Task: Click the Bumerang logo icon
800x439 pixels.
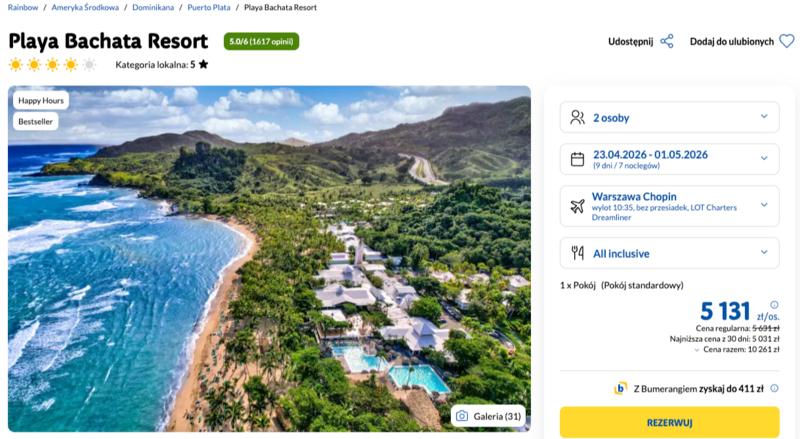Action: pos(620,388)
